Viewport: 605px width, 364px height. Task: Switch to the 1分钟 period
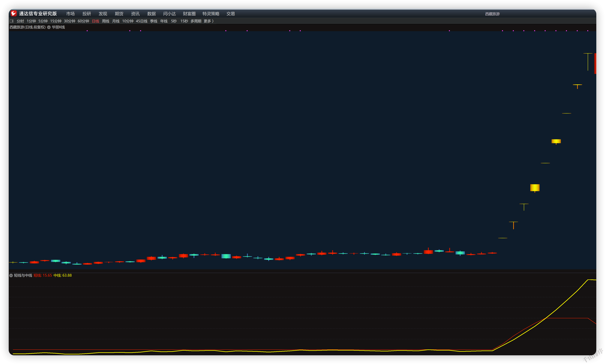[31, 21]
